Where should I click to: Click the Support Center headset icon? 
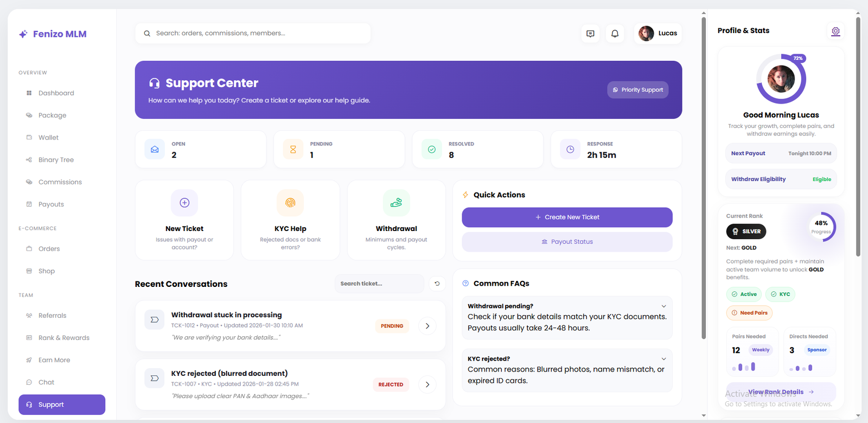(x=155, y=83)
